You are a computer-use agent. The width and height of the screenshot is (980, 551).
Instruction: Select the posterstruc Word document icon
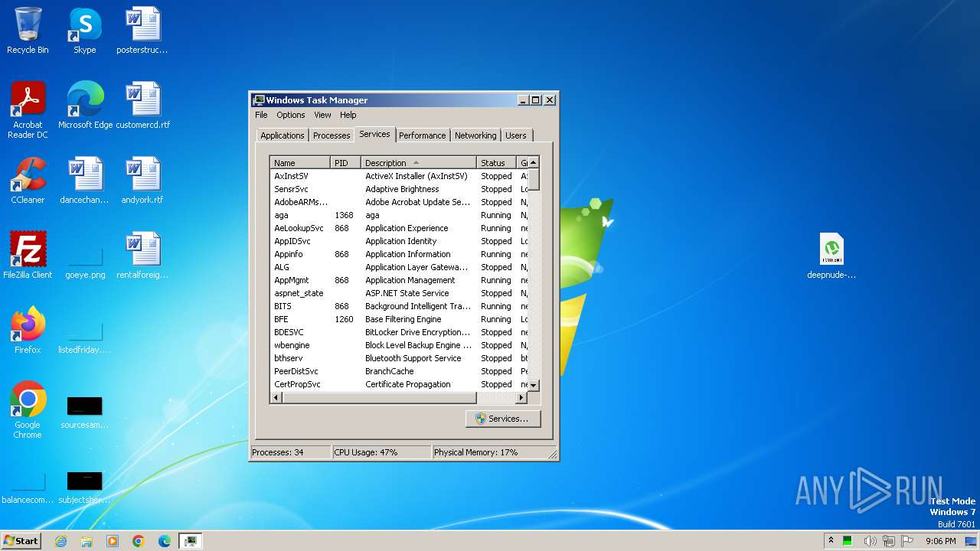[142, 31]
